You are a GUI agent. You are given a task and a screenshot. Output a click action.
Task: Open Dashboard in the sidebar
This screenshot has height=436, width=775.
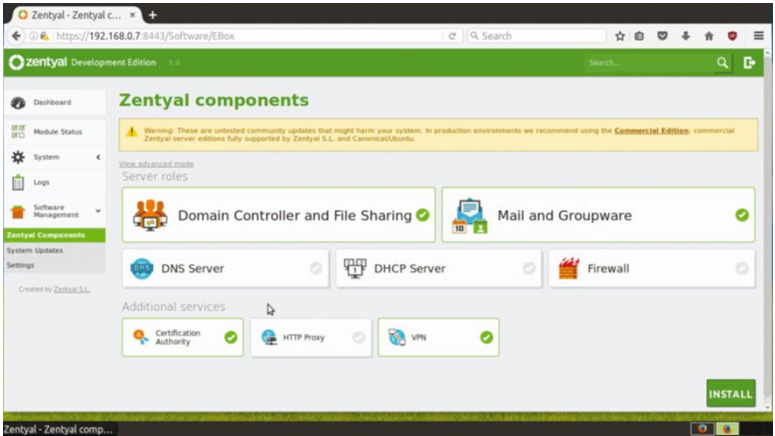54,102
